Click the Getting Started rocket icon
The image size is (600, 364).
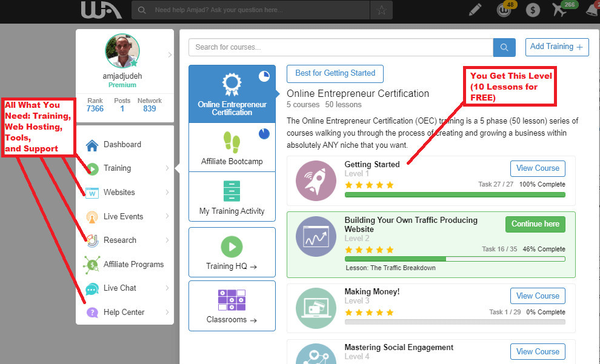tap(316, 181)
